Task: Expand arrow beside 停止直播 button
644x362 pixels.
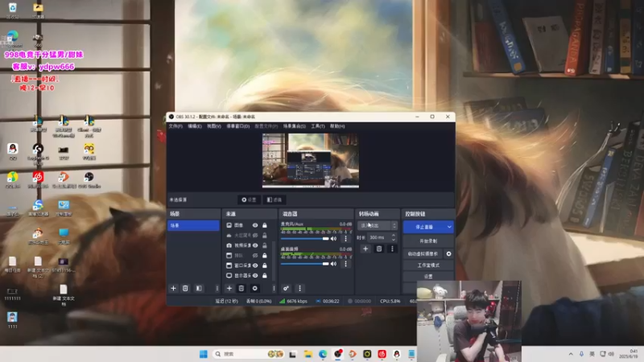Action: point(449,227)
